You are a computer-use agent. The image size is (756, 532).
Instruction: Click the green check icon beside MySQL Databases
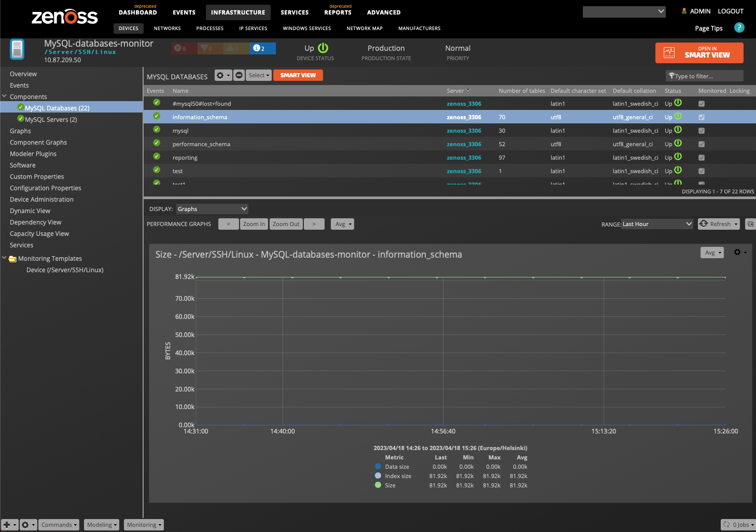[21, 107]
